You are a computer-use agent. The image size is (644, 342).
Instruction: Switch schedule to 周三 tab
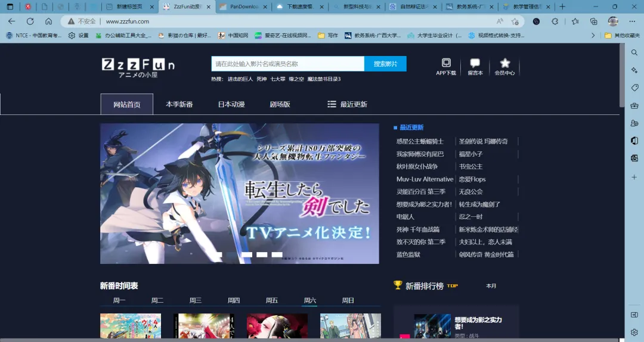196,300
